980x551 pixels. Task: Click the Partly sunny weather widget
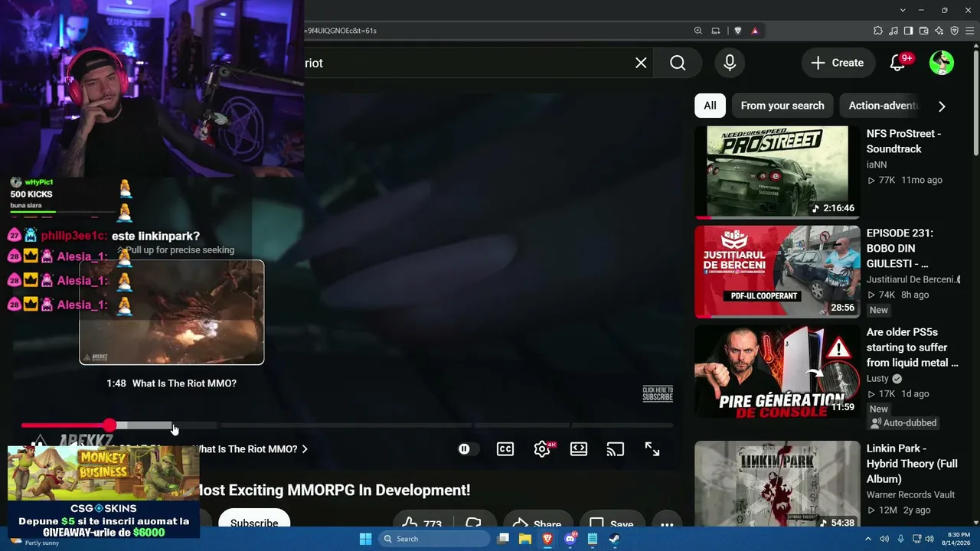click(34, 542)
